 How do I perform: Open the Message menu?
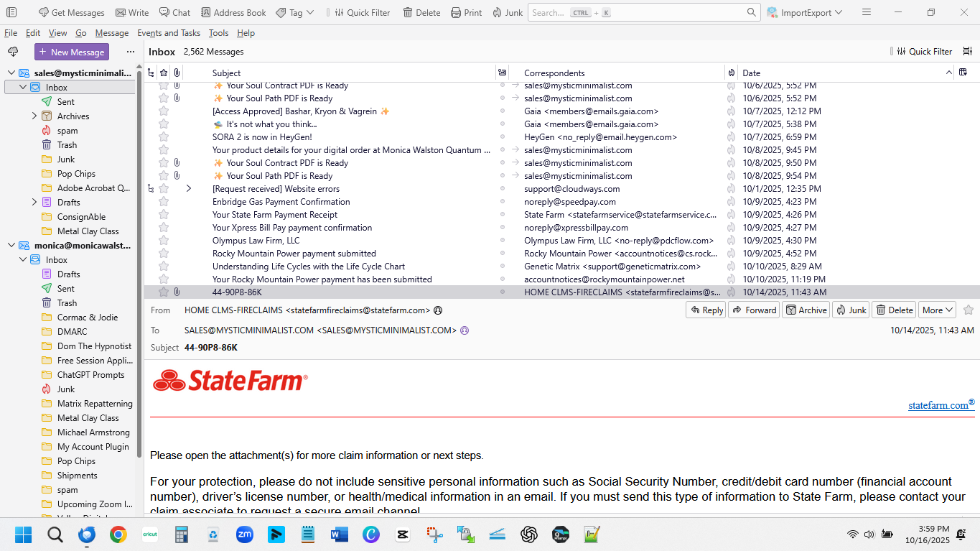[112, 33]
